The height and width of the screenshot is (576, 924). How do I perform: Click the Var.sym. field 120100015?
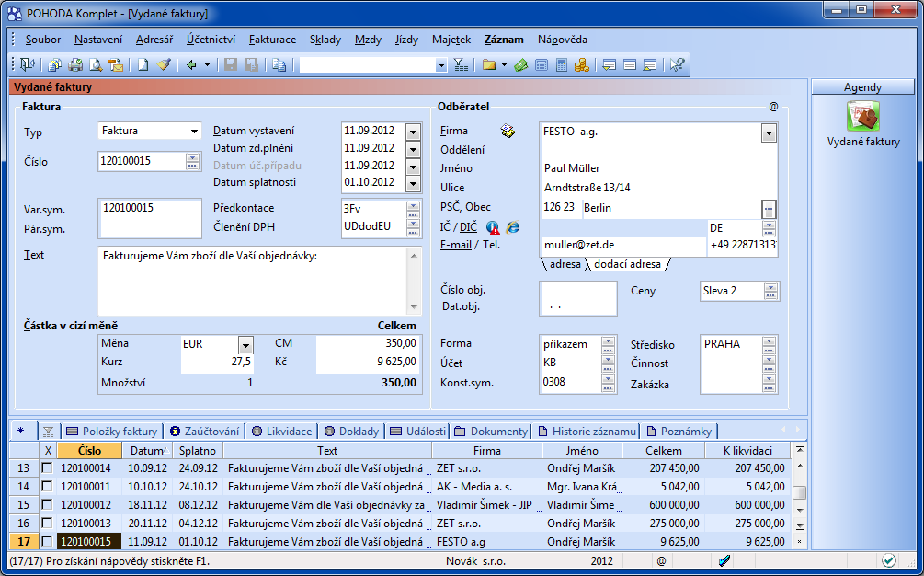point(150,208)
